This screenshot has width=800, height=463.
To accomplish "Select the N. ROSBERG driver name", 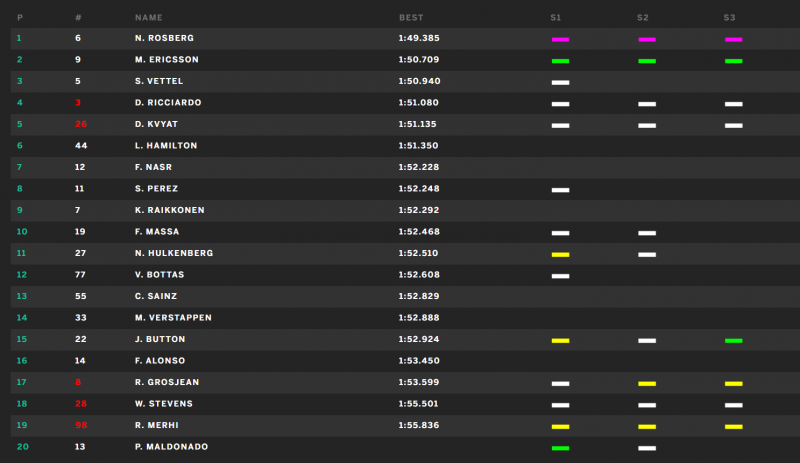I will 164,38.
